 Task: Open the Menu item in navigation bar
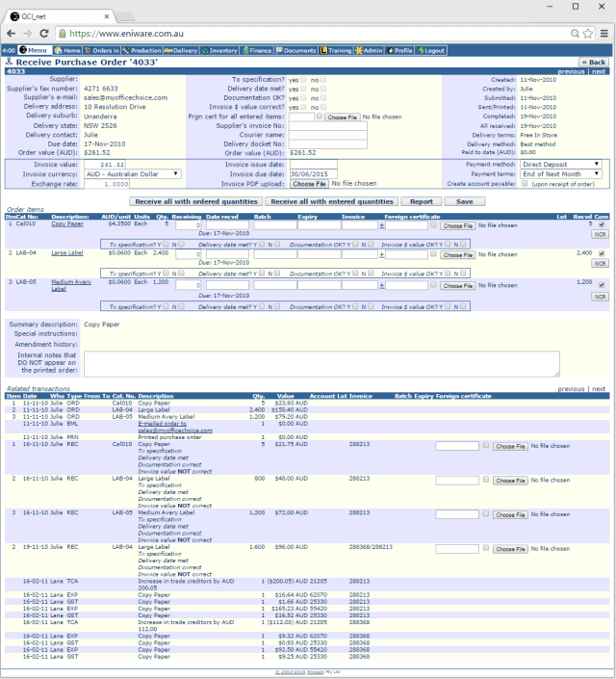coord(34,50)
